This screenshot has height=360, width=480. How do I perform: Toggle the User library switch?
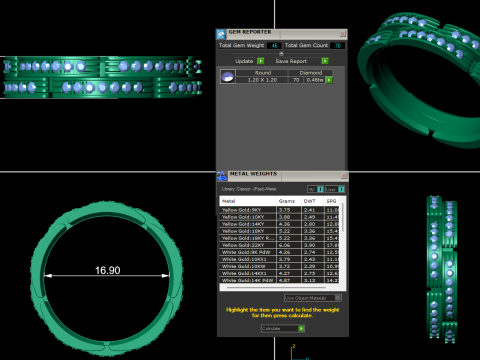(x=341, y=189)
